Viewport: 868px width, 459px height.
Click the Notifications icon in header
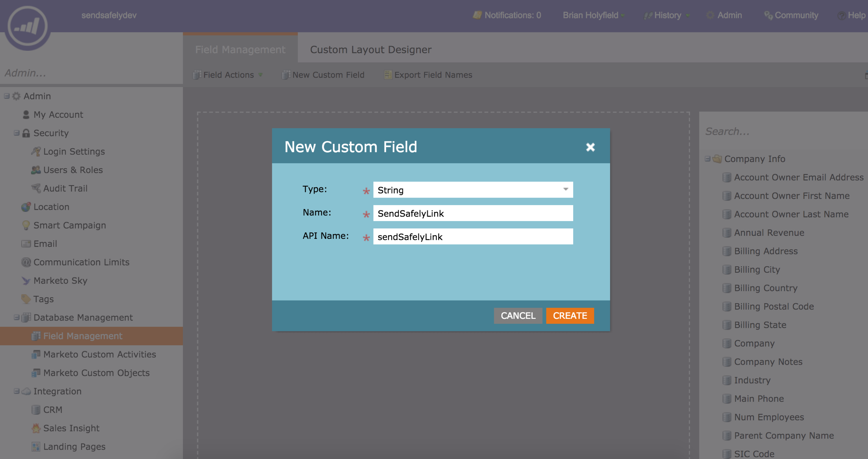click(x=477, y=15)
